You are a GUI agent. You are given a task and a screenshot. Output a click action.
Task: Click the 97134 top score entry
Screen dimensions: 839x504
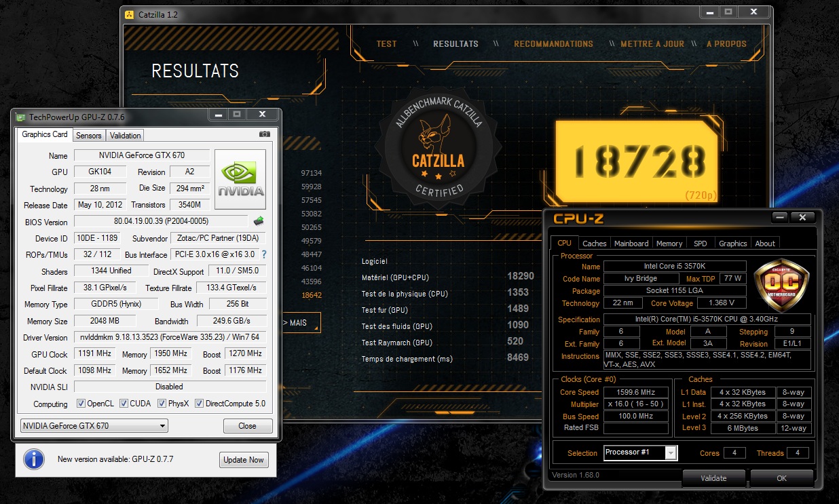coord(312,173)
